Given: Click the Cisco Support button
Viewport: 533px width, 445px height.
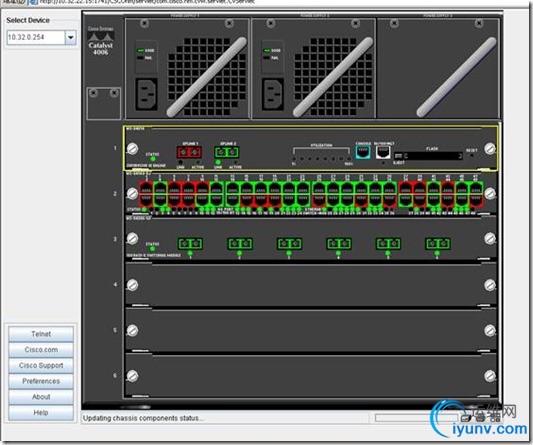Looking at the screenshot, I should pos(41,365).
